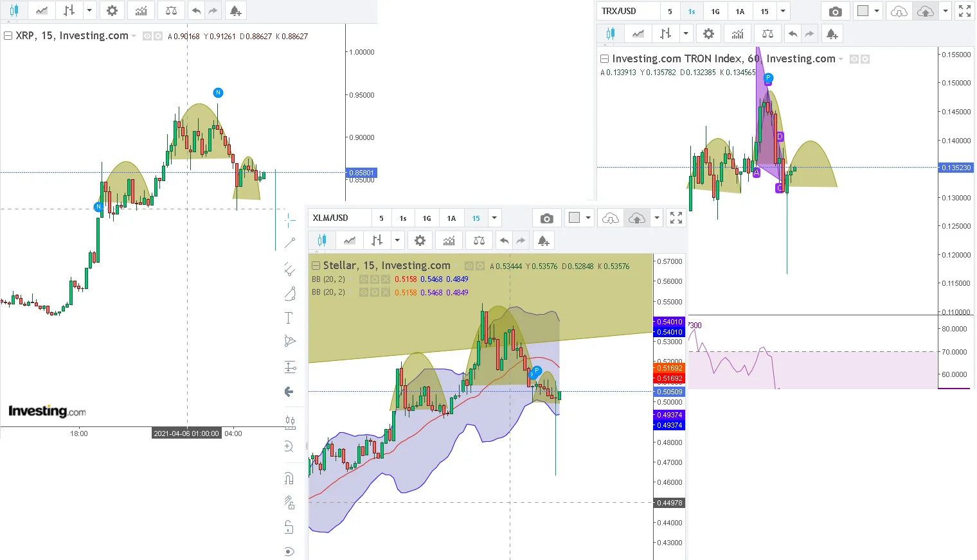
Task: Collapse the TRON Index chart legend
Action: 604,58
